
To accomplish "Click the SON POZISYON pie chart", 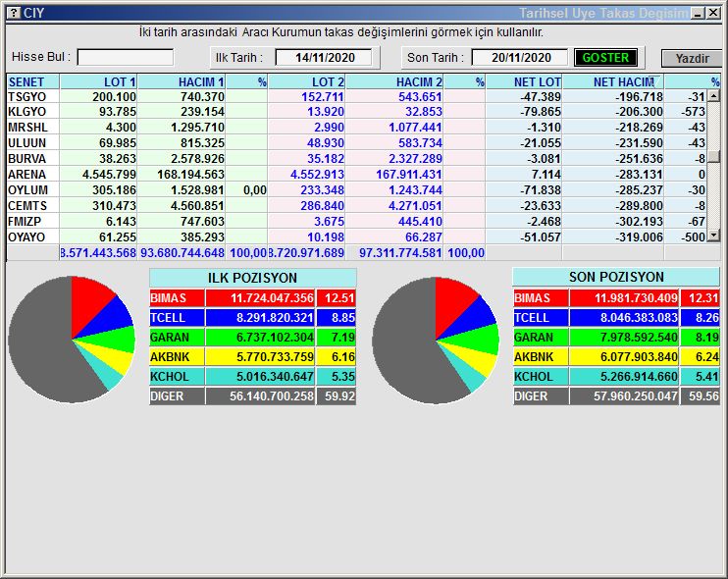I will [x=436, y=340].
